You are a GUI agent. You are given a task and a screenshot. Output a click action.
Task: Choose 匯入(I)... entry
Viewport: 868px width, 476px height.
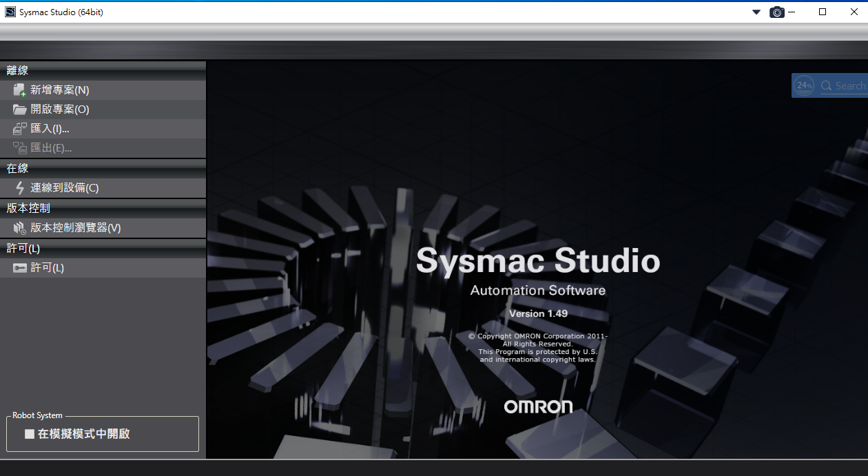click(103, 129)
